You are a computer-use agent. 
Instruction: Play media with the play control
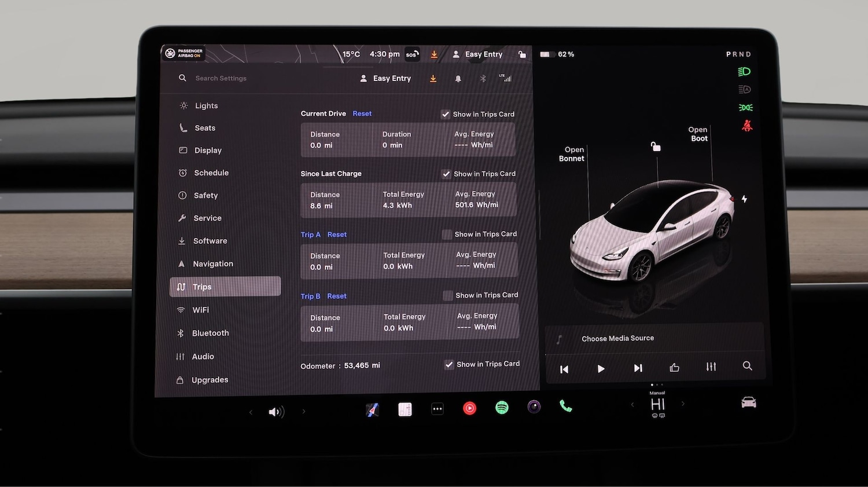(601, 368)
